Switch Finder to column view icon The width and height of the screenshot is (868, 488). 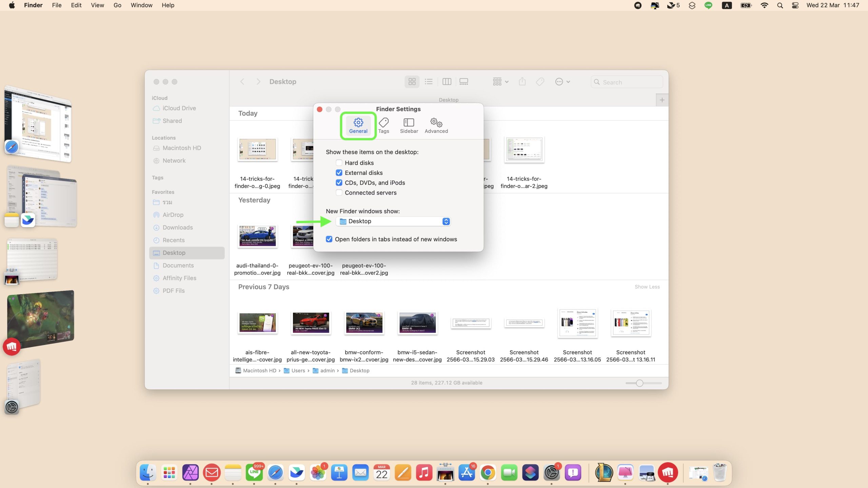pos(447,82)
